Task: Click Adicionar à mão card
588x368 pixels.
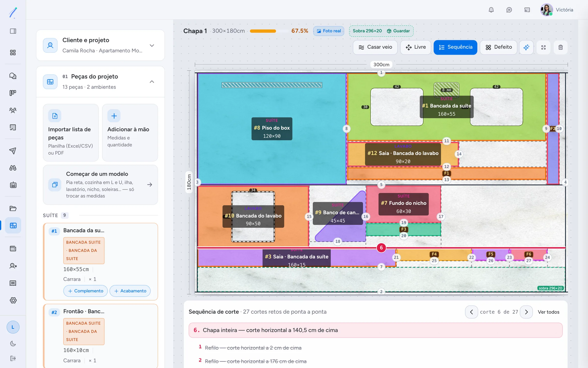Action: click(130, 132)
